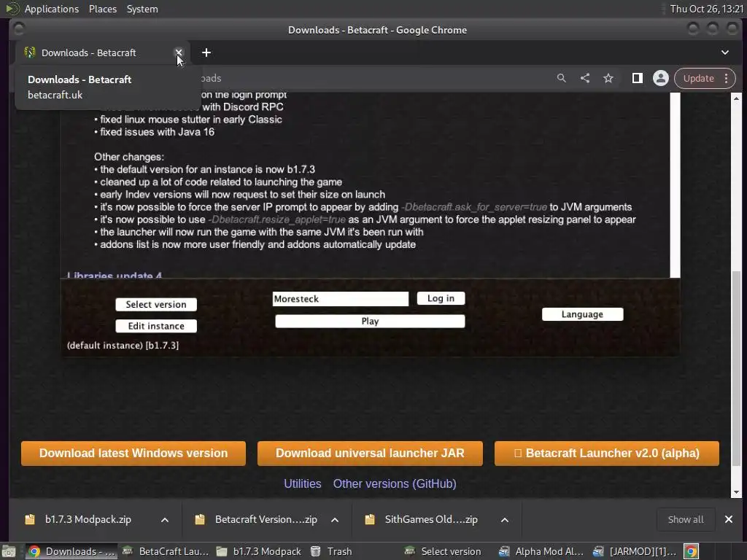This screenshot has width=747, height=560.
Task: Click Betacraft Launcher v2.0 (alpha) button
Action: click(607, 453)
